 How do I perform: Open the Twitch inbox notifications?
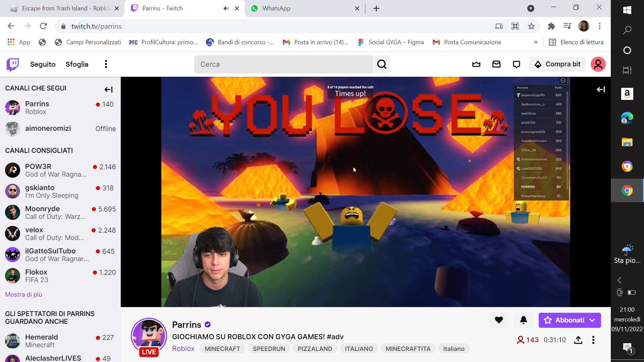pyautogui.click(x=496, y=64)
